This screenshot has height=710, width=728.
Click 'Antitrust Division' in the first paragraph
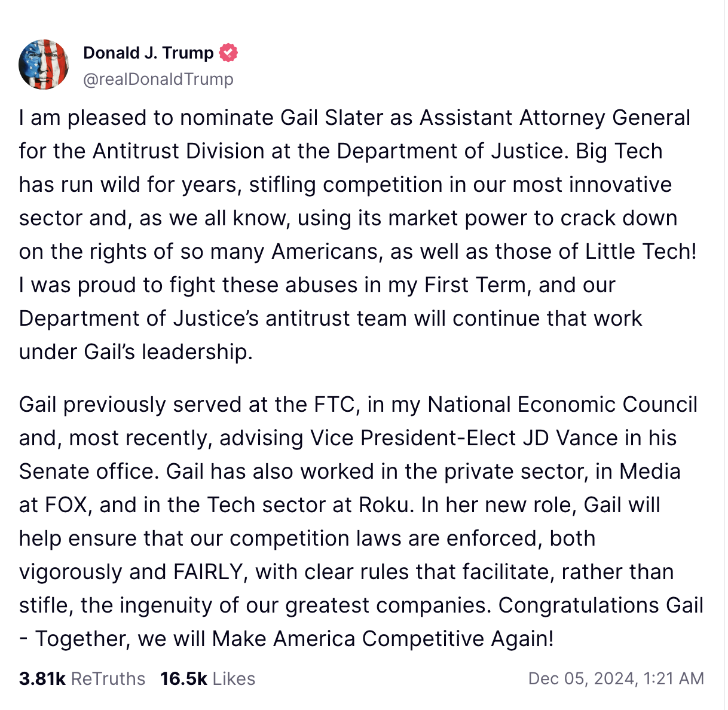tap(178, 151)
